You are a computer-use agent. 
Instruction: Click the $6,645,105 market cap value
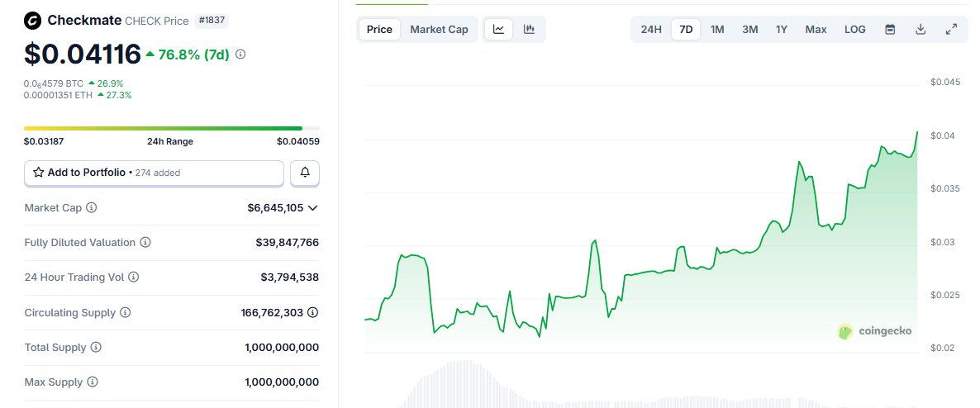(276, 207)
